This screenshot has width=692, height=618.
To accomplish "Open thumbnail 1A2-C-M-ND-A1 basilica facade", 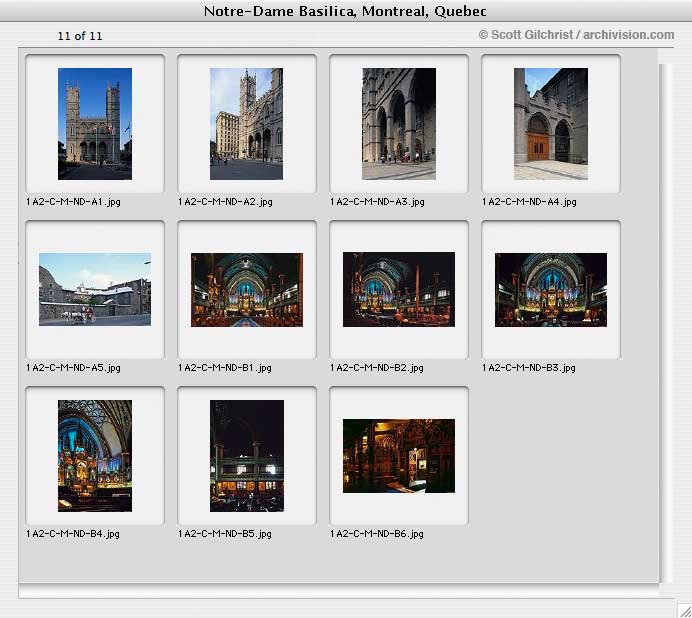I will (95, 124).
